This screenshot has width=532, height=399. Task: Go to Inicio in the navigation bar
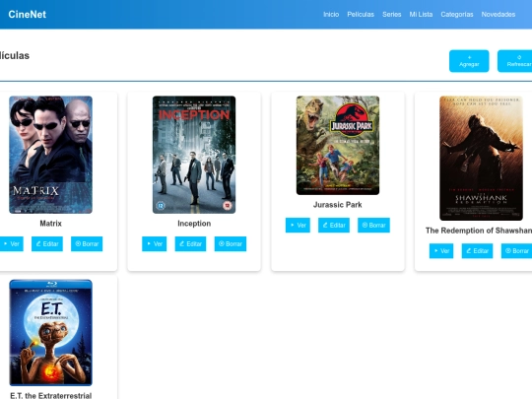click(x=331, y=14)
